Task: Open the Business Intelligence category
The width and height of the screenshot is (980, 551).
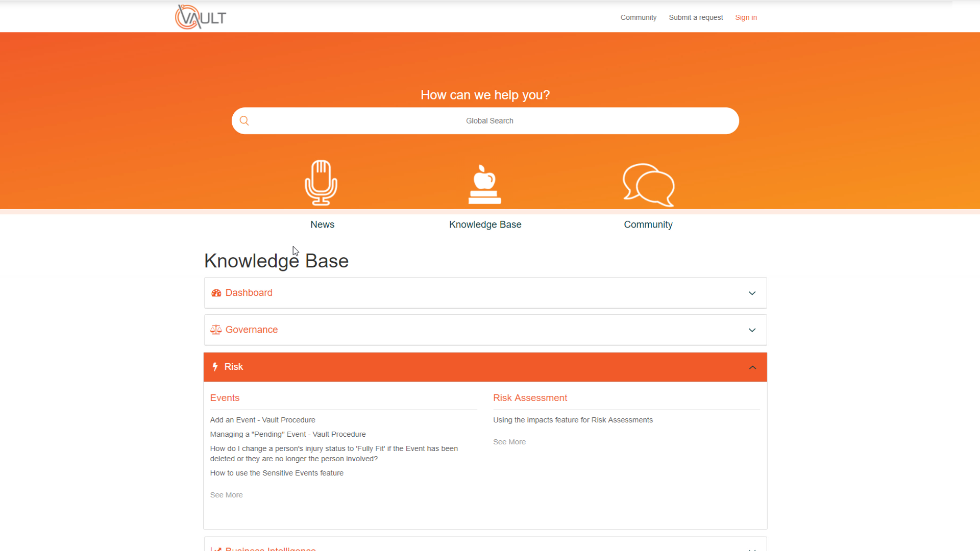Action: [271, 548]
